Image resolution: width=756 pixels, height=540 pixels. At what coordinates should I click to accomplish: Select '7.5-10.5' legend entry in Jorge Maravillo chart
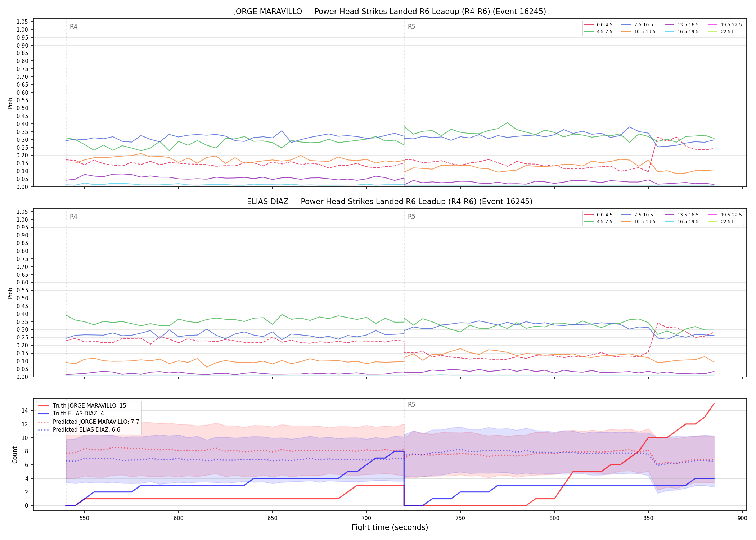[x=637, y=25]
